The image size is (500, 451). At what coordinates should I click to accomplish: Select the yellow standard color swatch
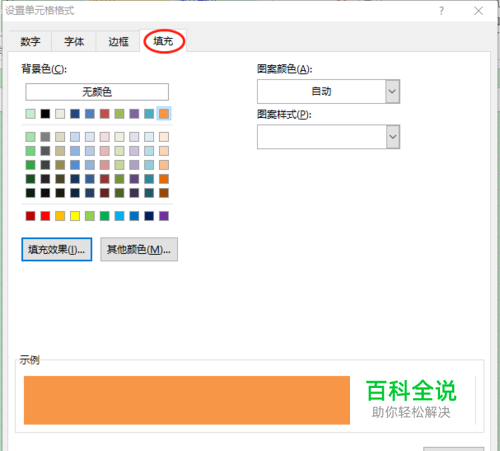[75, 216]
